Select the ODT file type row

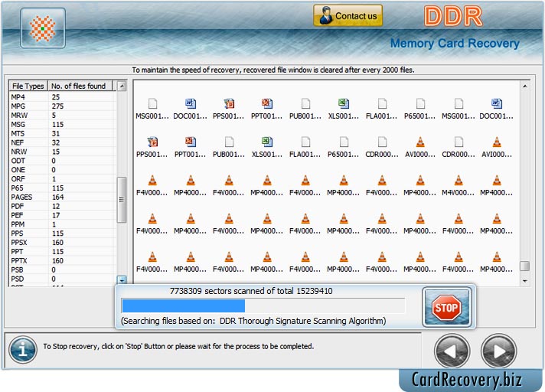click(x=63, y=161)
